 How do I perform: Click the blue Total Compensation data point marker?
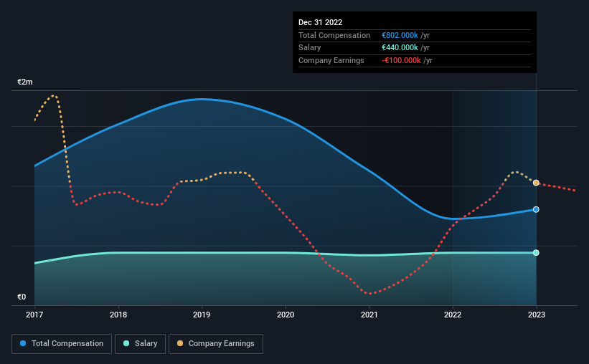coord(536,209)
